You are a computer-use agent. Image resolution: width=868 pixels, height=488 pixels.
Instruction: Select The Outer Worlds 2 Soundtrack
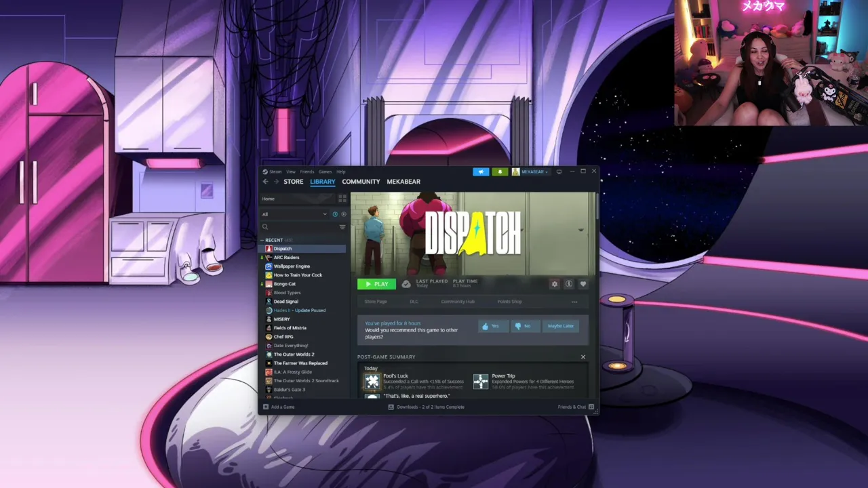click(x=302, y=381)
